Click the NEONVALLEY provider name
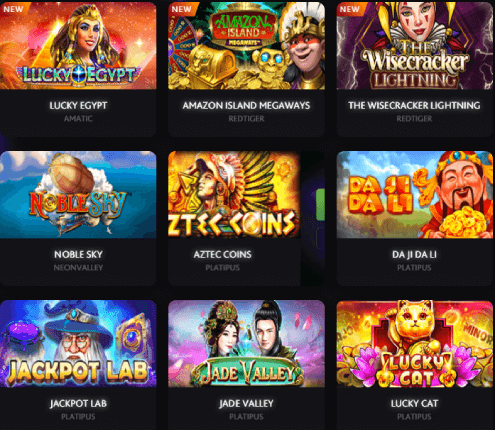495x430 pixels. pos(78,268)
